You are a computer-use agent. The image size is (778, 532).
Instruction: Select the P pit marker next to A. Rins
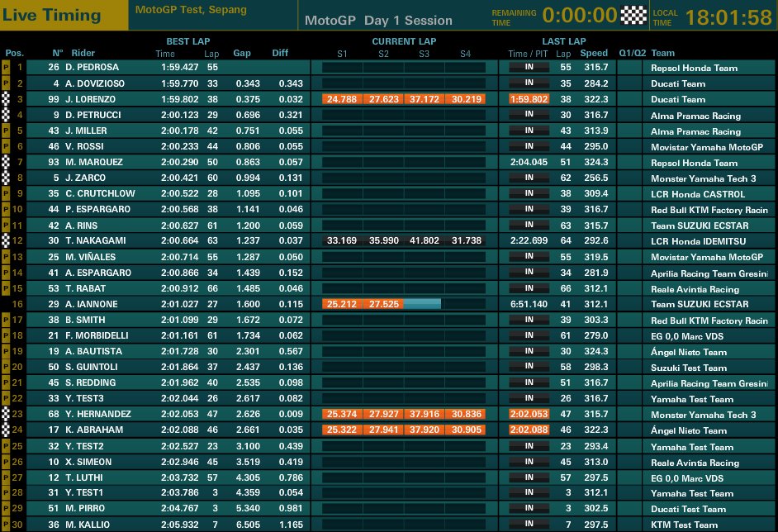click(x=6, y=226)
